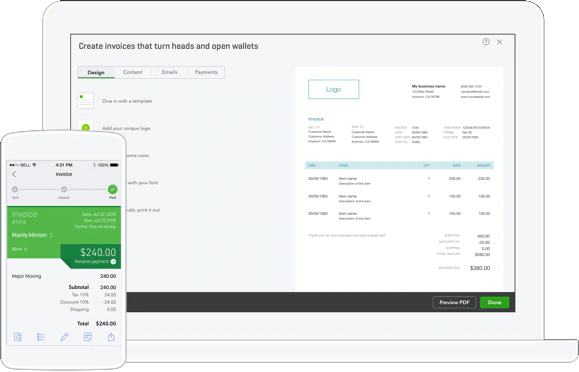Select "Add your unique logo" option
Image resolution: width=579 pixels, height=372 pixels.
click(126, 128)
